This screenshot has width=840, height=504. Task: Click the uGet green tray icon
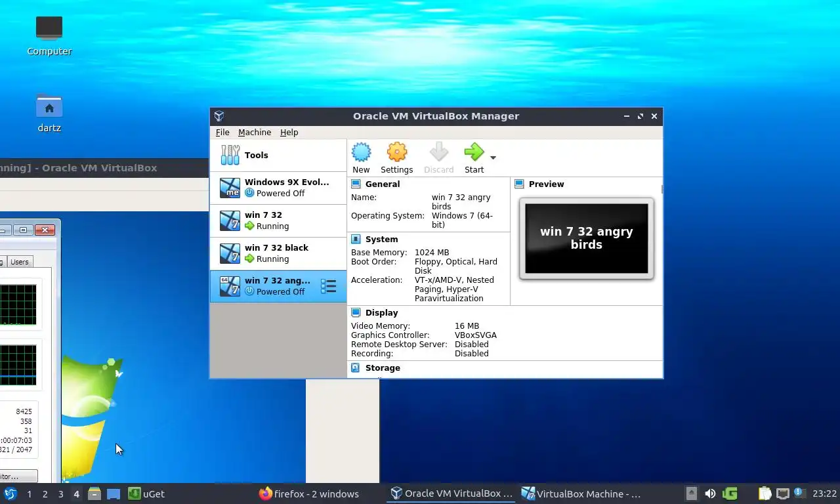click(730, 493)
